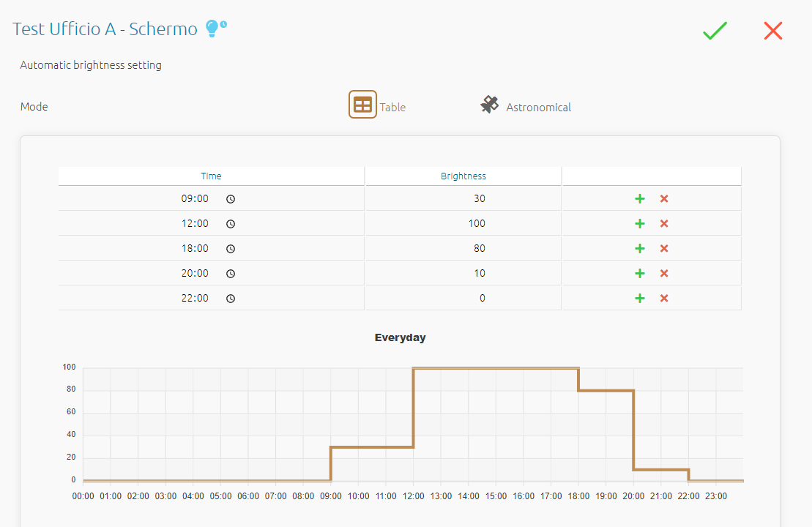The width and height of the screenshot is (812, 527).
Task: Edit the brightness value 30
Action: (479, 199)
